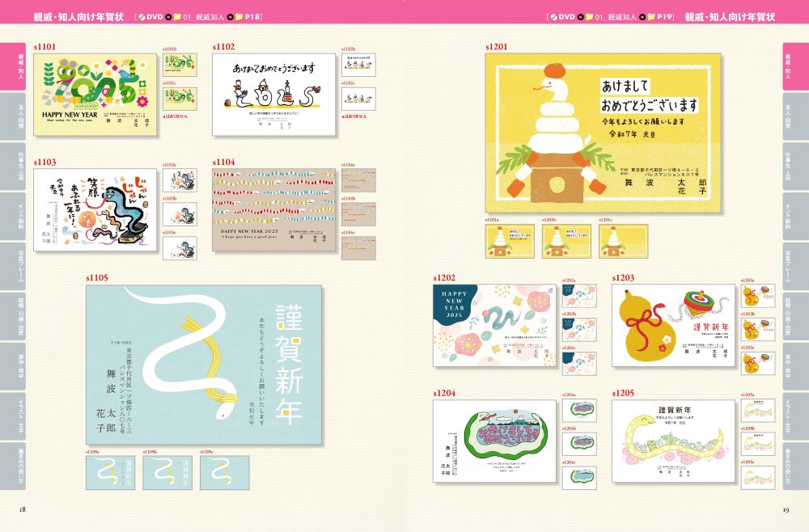Viewport: 809px width, 532px height.
Task: Click the DVD disc icon in left page header
Action: (143, 16)
